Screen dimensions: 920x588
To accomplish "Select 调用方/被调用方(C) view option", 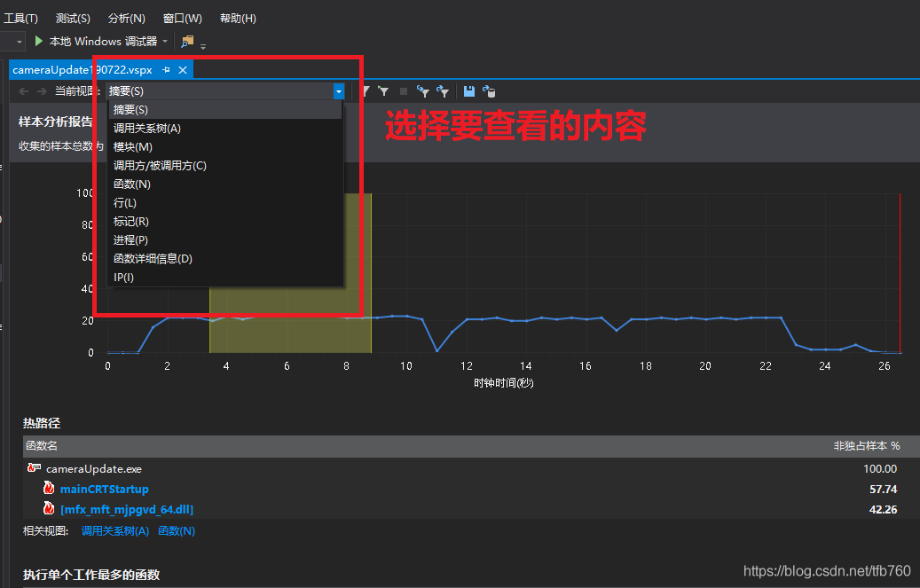I will click(x=224, y=166).
